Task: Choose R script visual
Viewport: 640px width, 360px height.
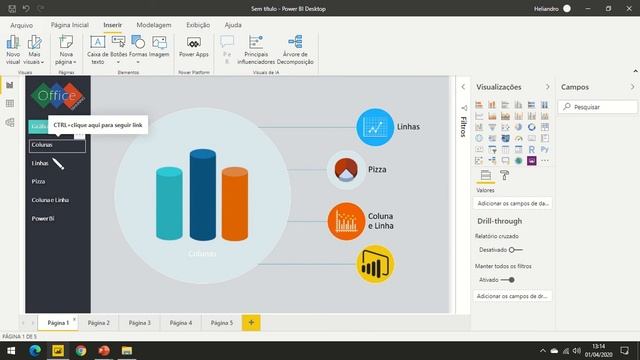Action: click(x=531, y=149)
